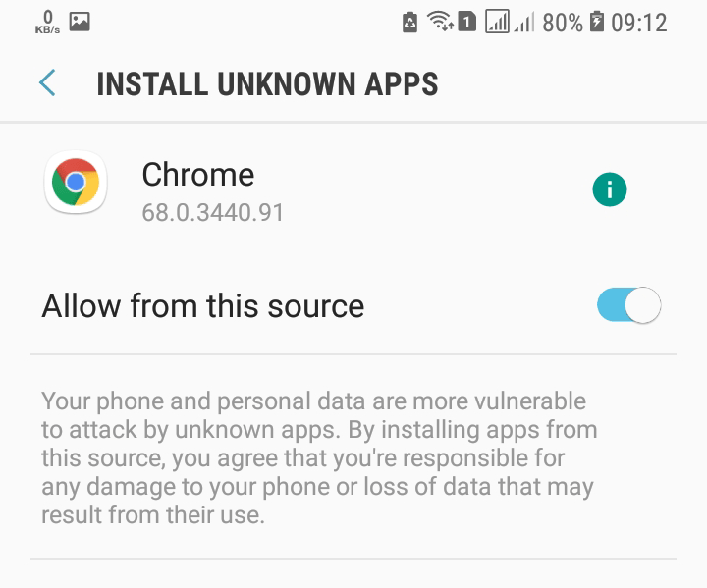707x588 pixels.
Task: Tap the Wi-Fi status icon
Action: tap(440, 22)
